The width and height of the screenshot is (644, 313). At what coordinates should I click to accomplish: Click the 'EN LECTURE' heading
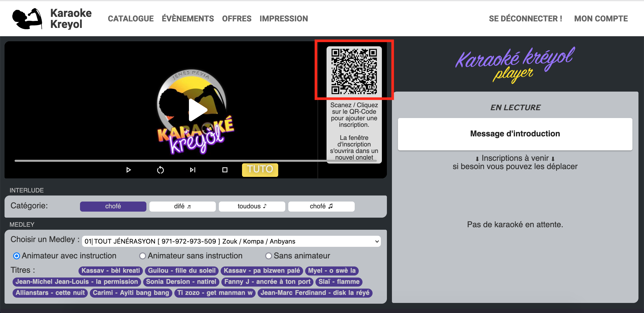tap(515, 108)
